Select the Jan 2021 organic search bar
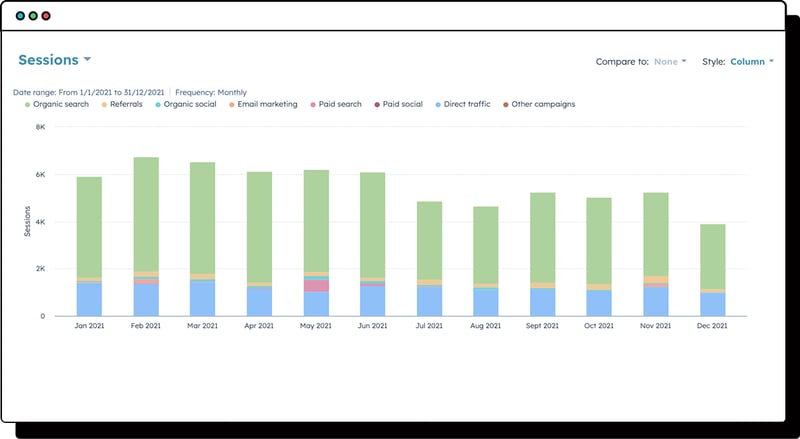Viewport: 800px width, 439px height. 89,227
